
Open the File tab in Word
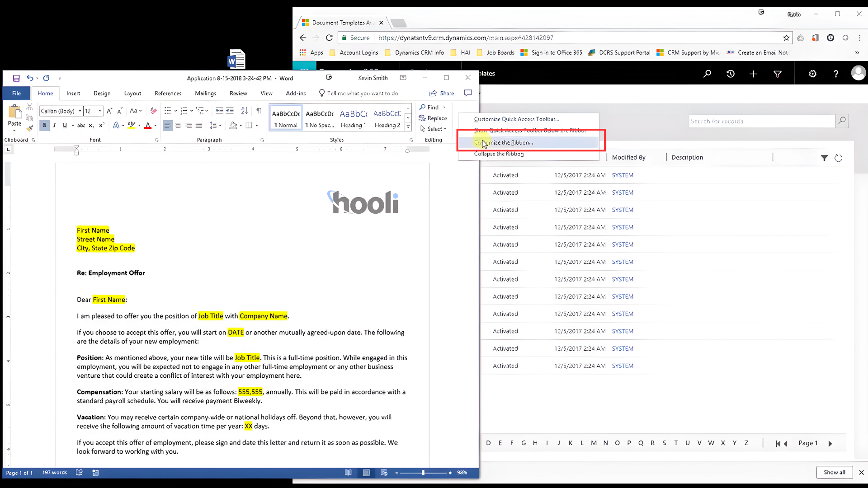[17, 93]
